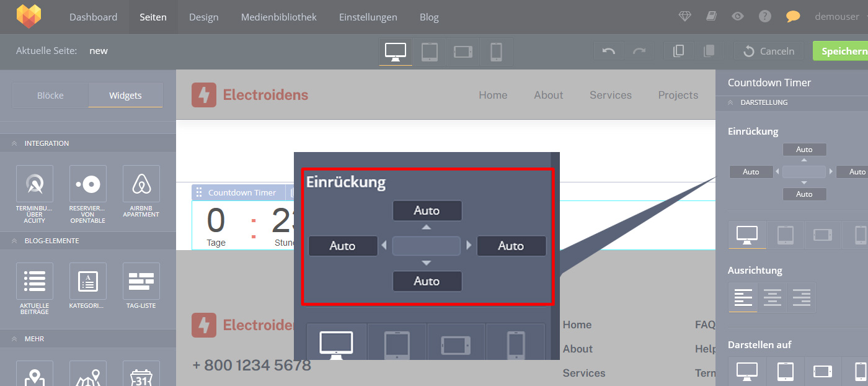Set Ausrichtung to center alignment
The image size is (868, 386).
pyautogui.click(x=773, y=298)
